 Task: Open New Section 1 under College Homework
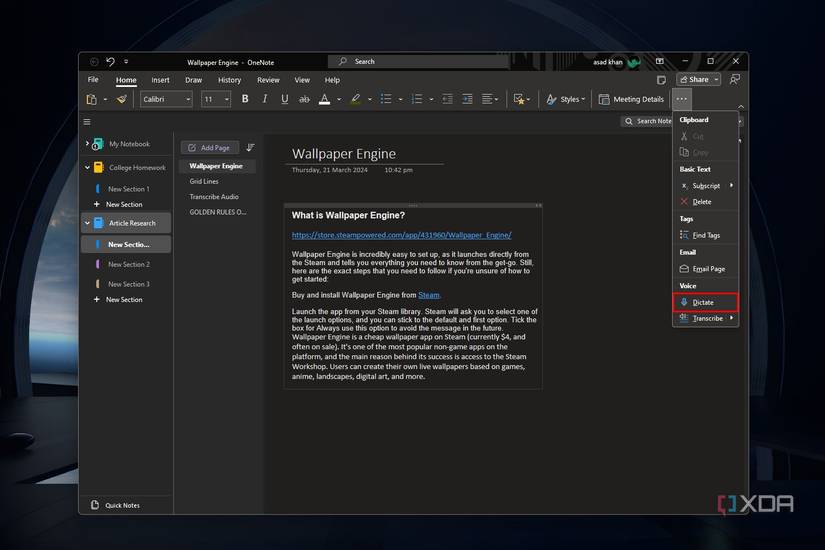[126, 188]
